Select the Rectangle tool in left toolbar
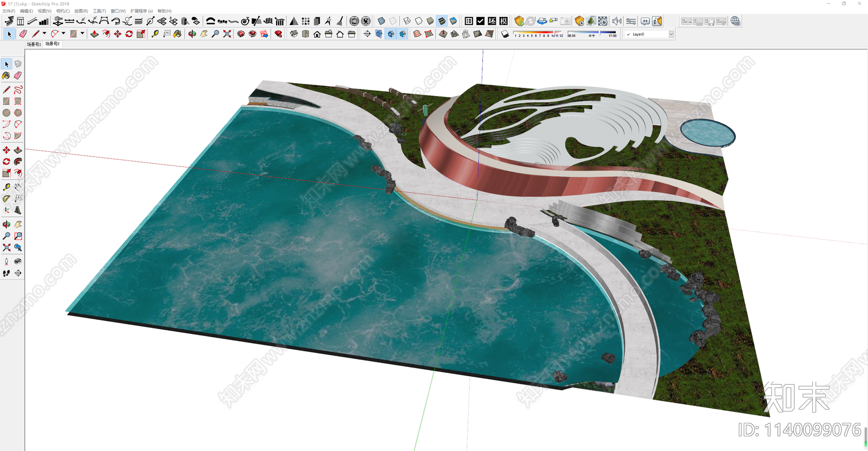868x451 pixels. coord(7,101)
